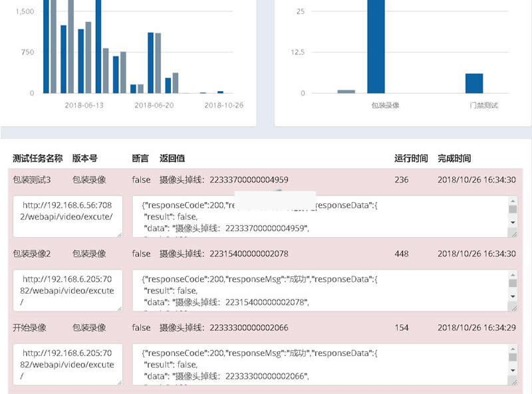This screenshot has width=532, height=394.
Task: Click 包装录像 version in 开始录像 row
Action: click(x=89, y=328)
